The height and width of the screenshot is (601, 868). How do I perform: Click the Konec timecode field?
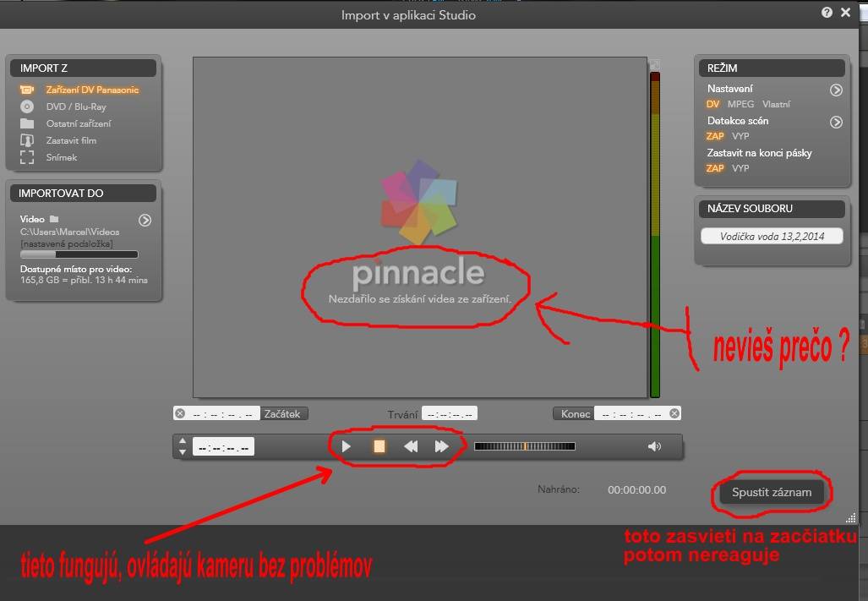click(x=631, y=414)
